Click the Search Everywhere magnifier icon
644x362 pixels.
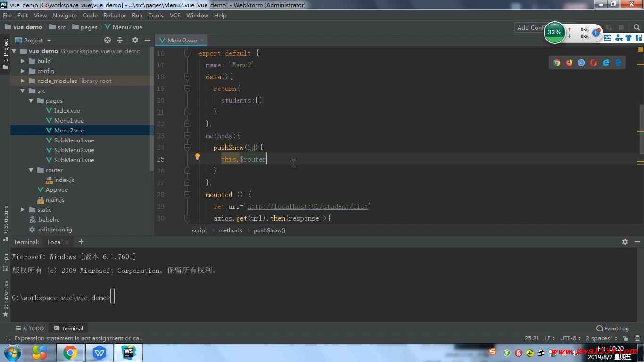click(x=637, y=27)
